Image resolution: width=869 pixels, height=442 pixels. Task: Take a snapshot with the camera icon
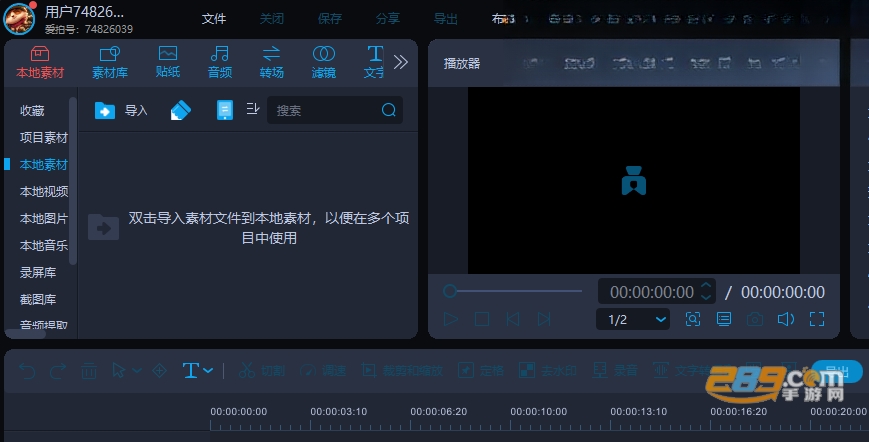pos(755,319)
